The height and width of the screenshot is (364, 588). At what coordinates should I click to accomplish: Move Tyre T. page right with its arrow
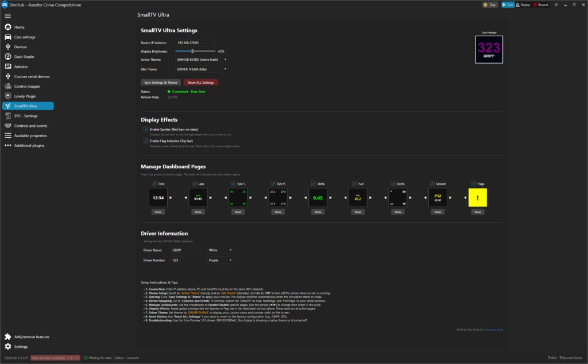pos(250,198)
